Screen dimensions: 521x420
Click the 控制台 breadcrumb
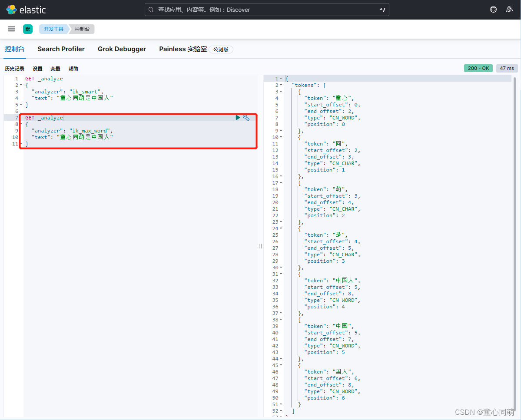(x=82, y=29)
